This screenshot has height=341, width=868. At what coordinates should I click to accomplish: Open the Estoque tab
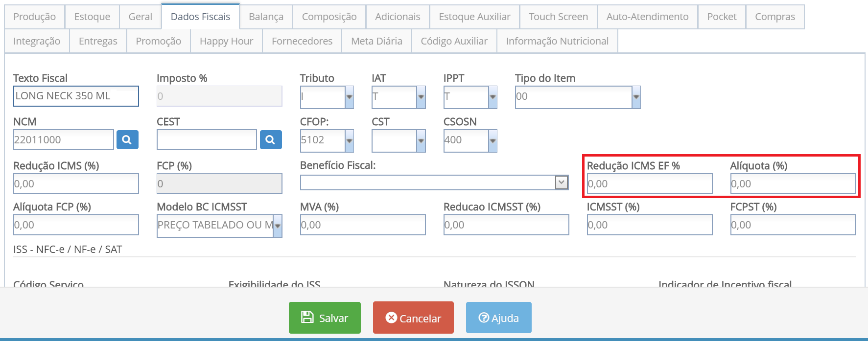point(92,17)
